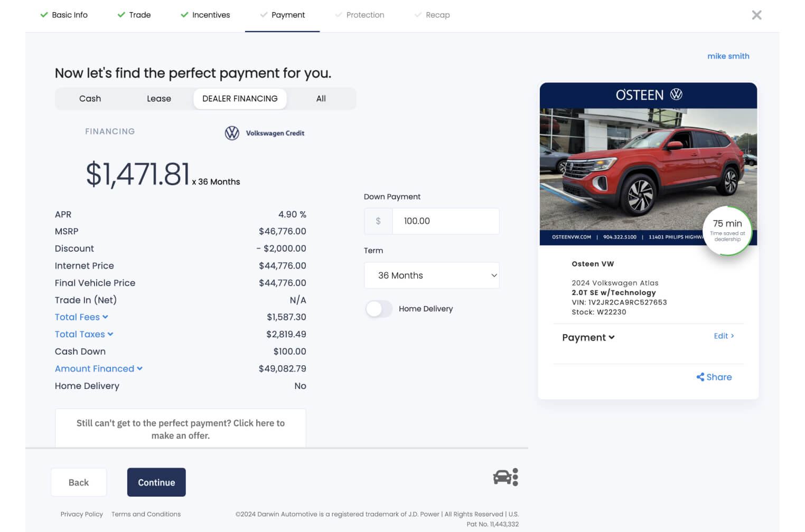Expand Total Fees breakdown
This screenshot has width=805, height=532.
click(x=81, y=317)
